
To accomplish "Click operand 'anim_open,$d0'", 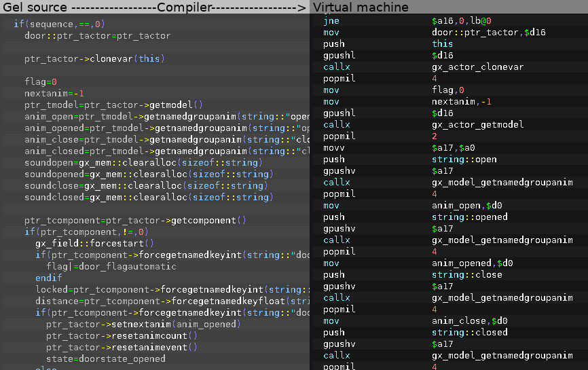I will tap(466, 206).
